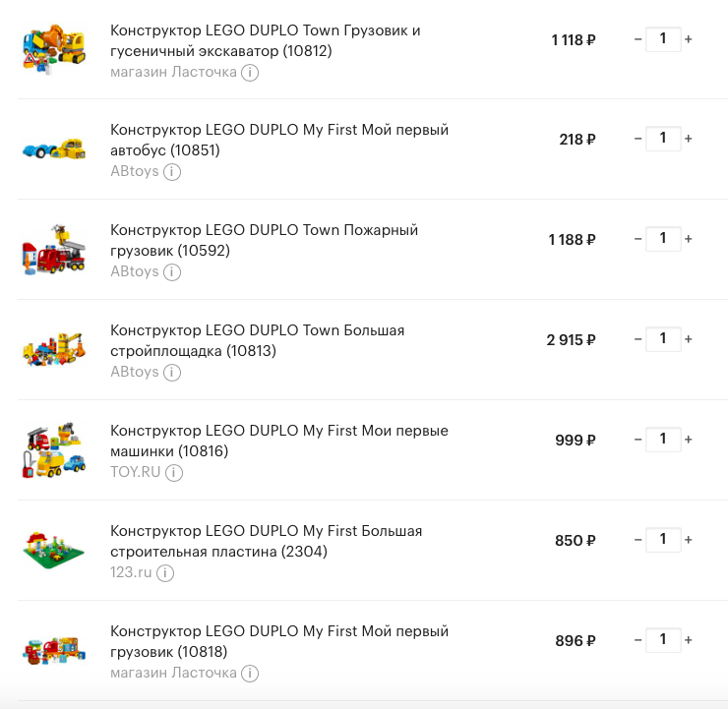Decrease quantity of building plate 2304
Screen dimensions: 728x709
coord(637,541)
